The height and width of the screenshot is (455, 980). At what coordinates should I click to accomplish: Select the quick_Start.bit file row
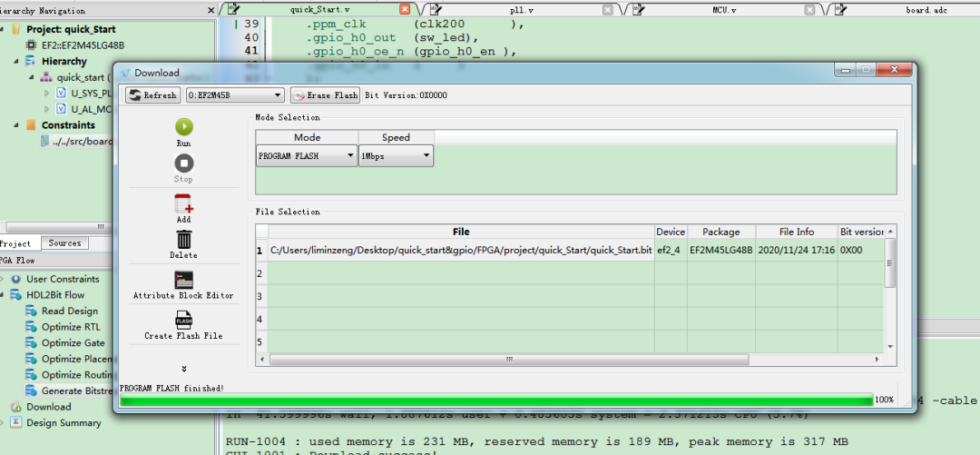click(x=461, y=250)
